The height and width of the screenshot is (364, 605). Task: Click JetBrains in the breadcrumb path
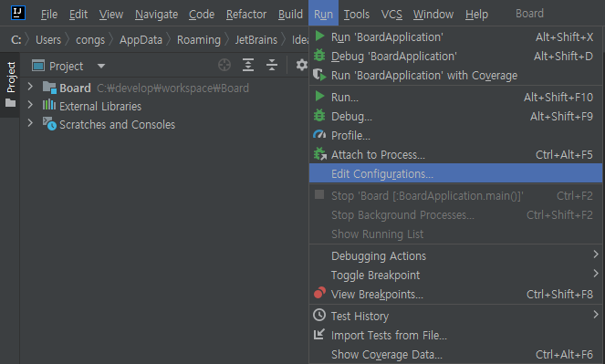tap(256, 40)
